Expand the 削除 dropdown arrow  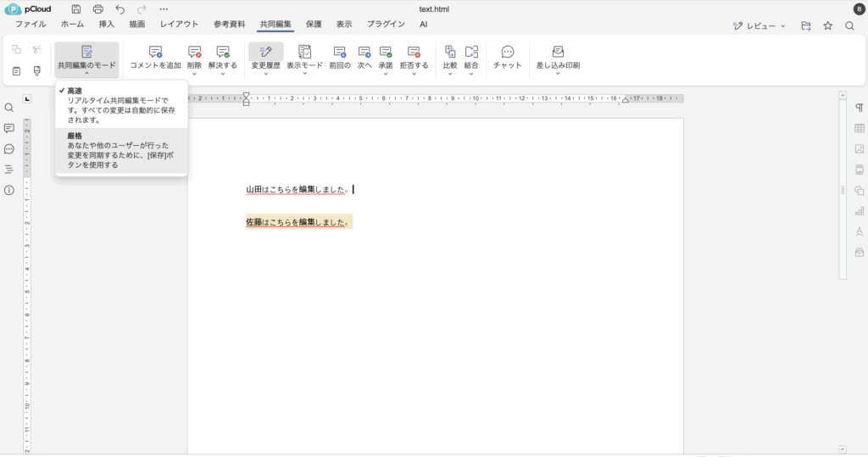pyautogui.click(x=194, y=74)
